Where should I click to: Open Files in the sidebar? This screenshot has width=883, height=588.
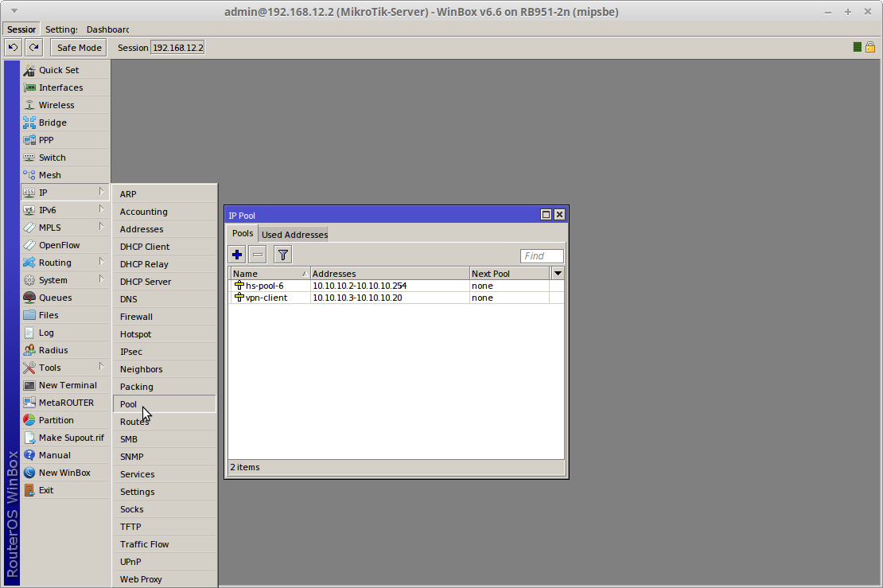[65, 315]
